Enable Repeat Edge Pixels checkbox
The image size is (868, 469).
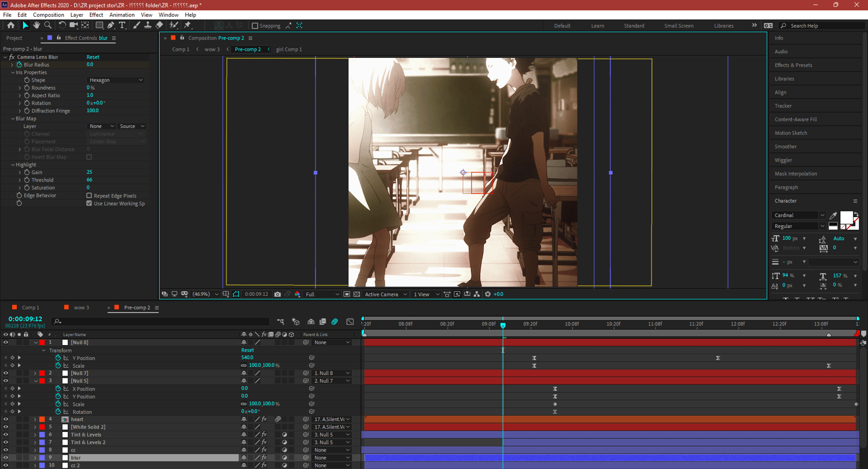click(x=89, y=196)
